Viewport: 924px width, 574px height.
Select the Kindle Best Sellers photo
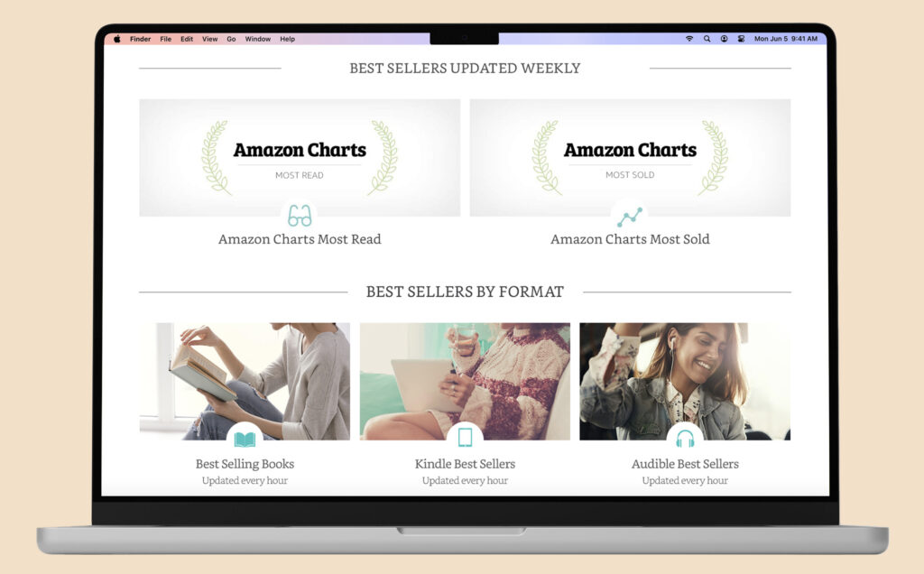[465, 381]
